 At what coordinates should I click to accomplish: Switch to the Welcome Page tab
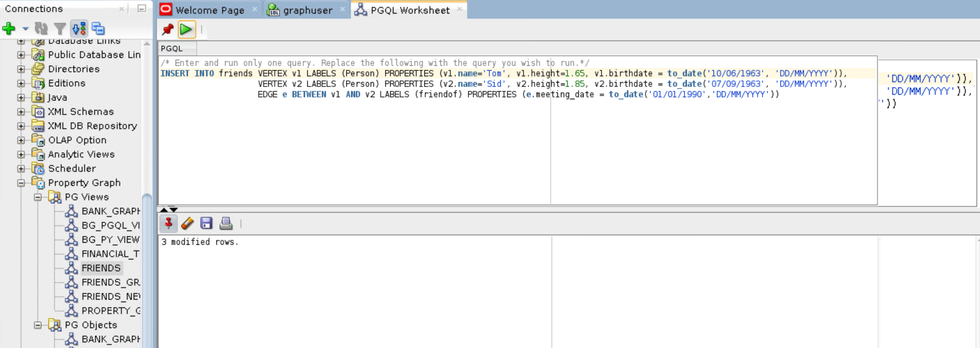pyautogui.click(x=210, y=10)
